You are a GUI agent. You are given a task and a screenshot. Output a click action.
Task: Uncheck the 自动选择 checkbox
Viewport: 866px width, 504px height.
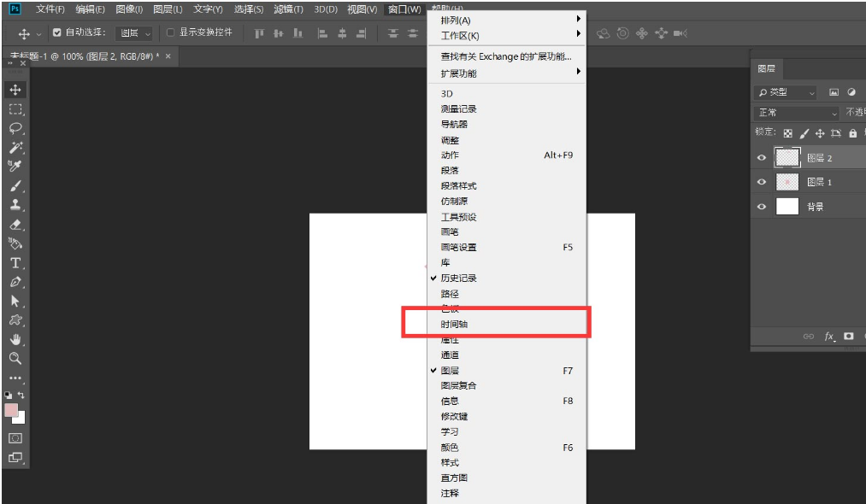(57, 32)
